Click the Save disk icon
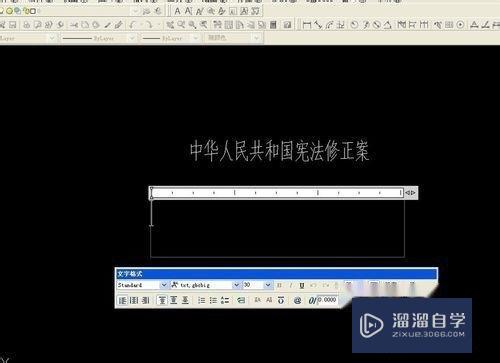Screen dimensions: 500x363 [13, 25]
